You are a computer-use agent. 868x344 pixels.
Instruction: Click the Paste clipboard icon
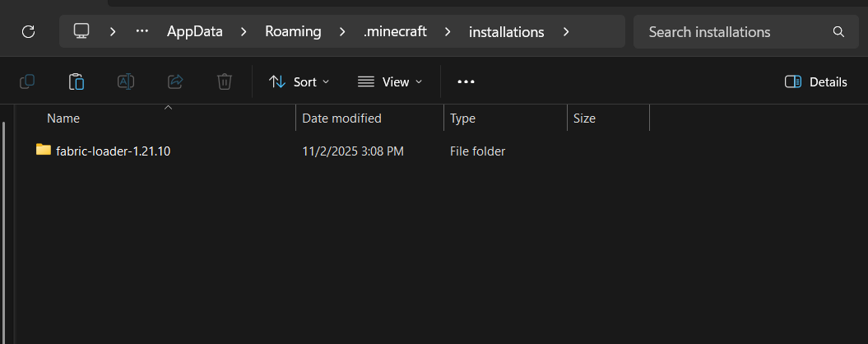point(77,81)
